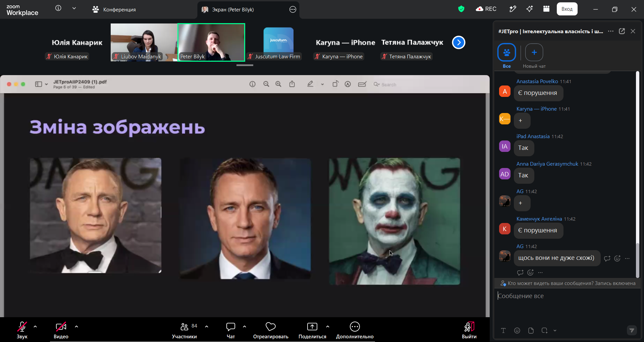Open the annotation pencil tool in the title bar
This screenshot has width=644, height=342.
[513, 9]
